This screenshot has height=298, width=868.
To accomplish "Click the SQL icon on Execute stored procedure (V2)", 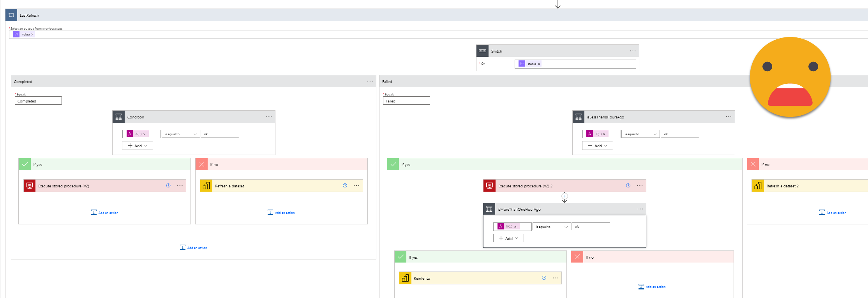I will (x=30, y=186).
